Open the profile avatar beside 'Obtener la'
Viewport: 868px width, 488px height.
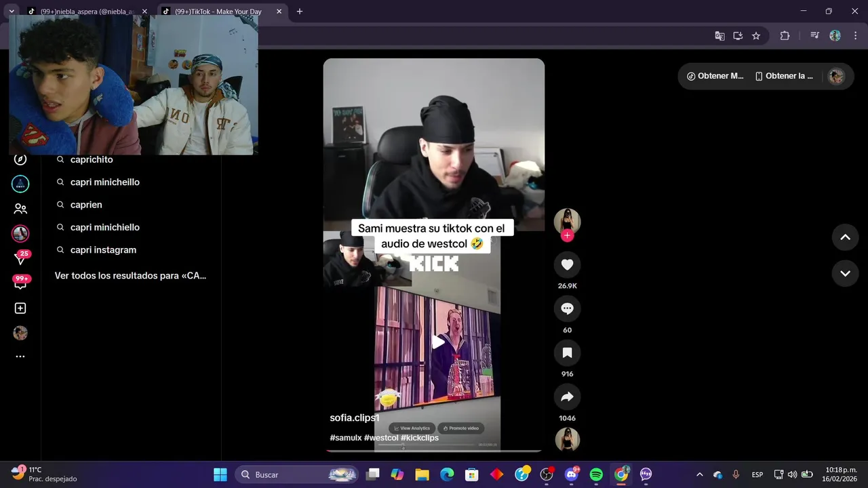(836, 77)
